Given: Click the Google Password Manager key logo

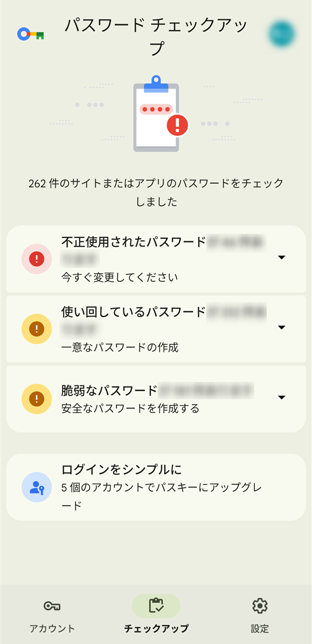Looking at the screenshot, I should pos(31,35).
